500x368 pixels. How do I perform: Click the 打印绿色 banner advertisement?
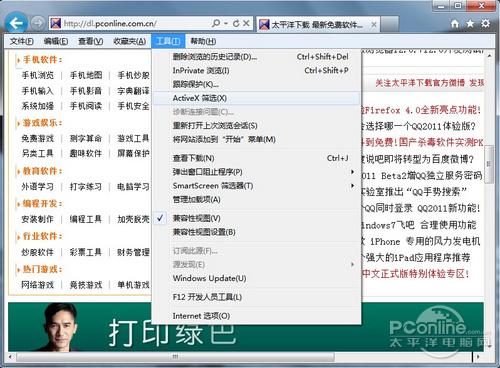pos(246,327)
